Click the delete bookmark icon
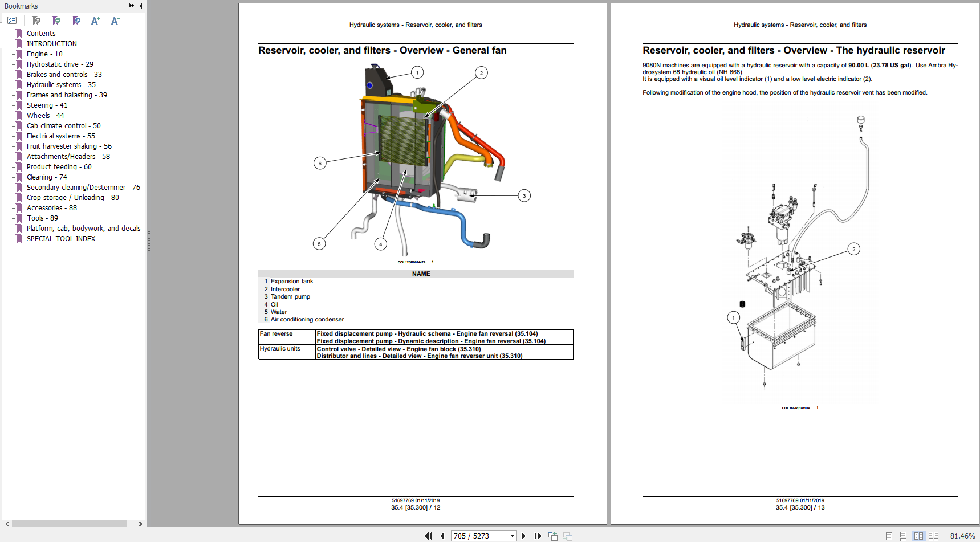The image size is (980, 542). point(36,21)
